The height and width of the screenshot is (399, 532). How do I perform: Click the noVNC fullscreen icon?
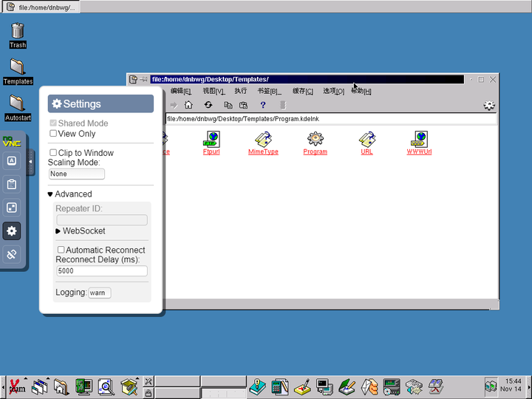click(x=11, y=208)
